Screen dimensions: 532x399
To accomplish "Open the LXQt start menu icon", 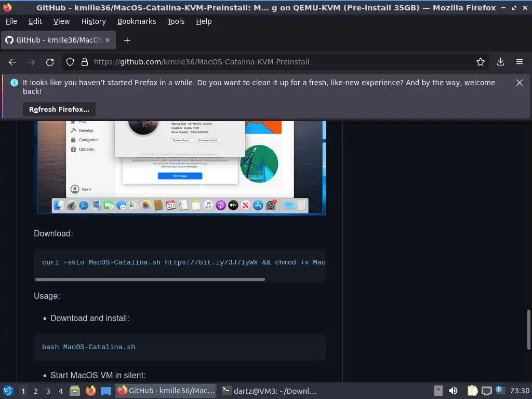I will pyautogui.click(x=8, y=391).
